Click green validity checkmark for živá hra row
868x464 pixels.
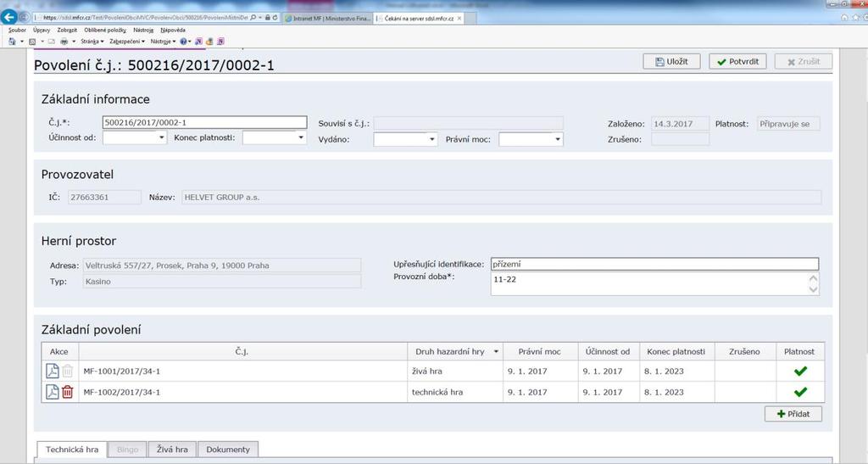pos(800,371)
